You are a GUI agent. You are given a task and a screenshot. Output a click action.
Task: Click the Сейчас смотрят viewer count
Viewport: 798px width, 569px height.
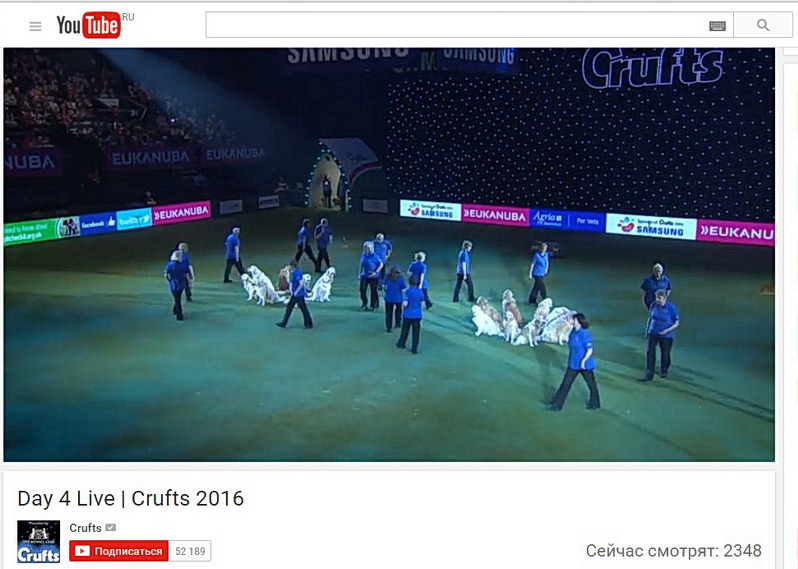click(673, 551)
